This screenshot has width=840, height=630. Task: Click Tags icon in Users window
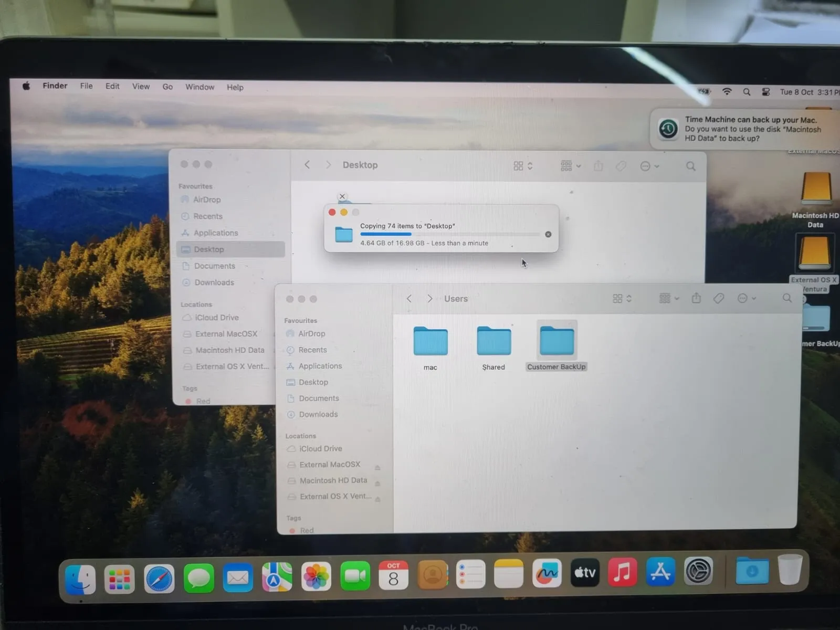click(719, 298)
